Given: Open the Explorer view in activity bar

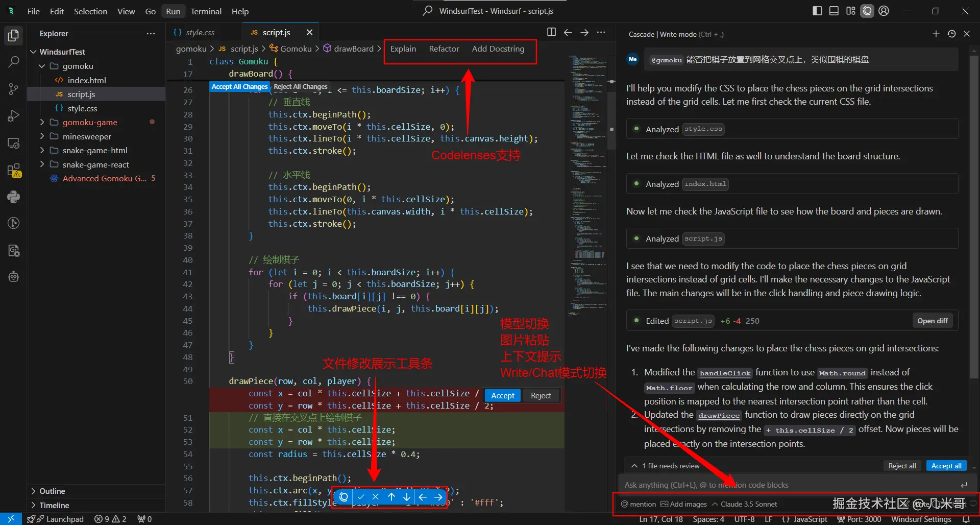Looking at the screenshot, I should pos(14,36).
